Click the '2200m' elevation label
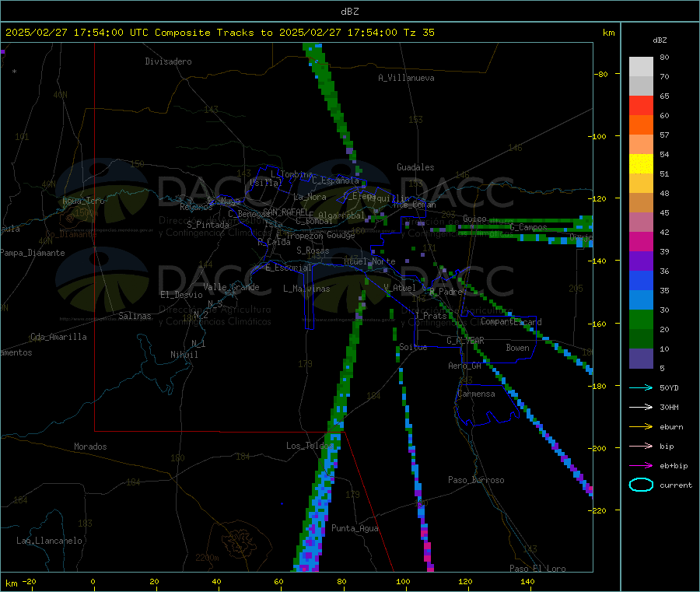The image size is (700, 592). pos(207,558)
